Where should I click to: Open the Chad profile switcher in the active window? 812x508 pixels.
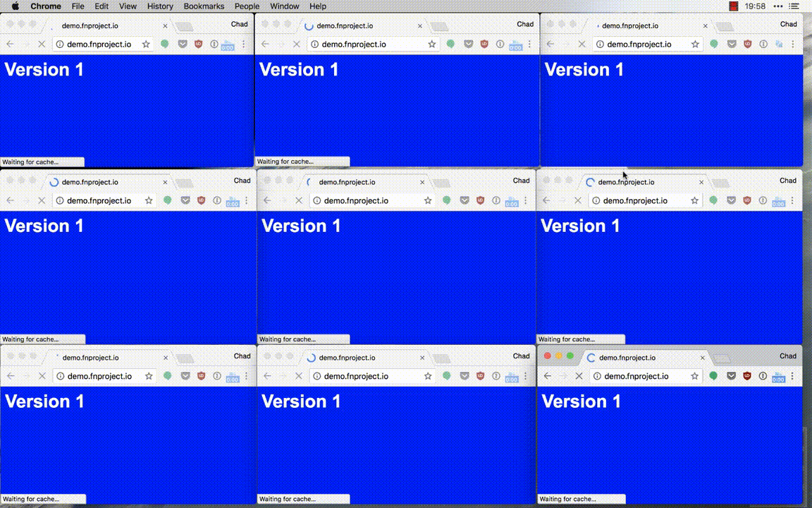pos(787,356)
